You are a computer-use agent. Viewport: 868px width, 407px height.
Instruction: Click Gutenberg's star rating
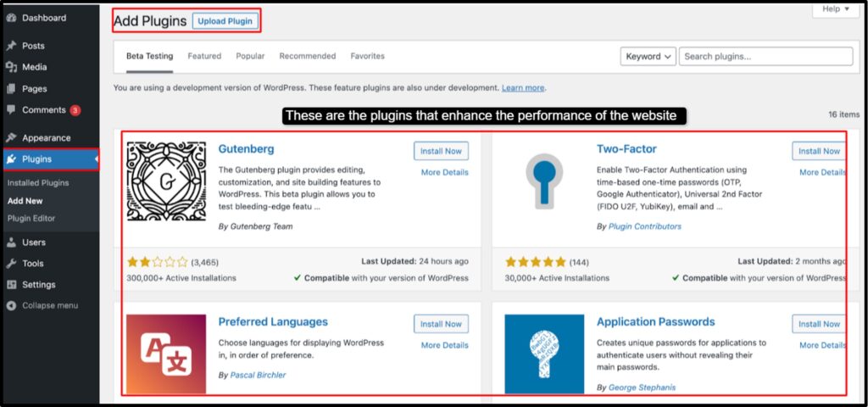pyautogui.click(x=158, y=262)
